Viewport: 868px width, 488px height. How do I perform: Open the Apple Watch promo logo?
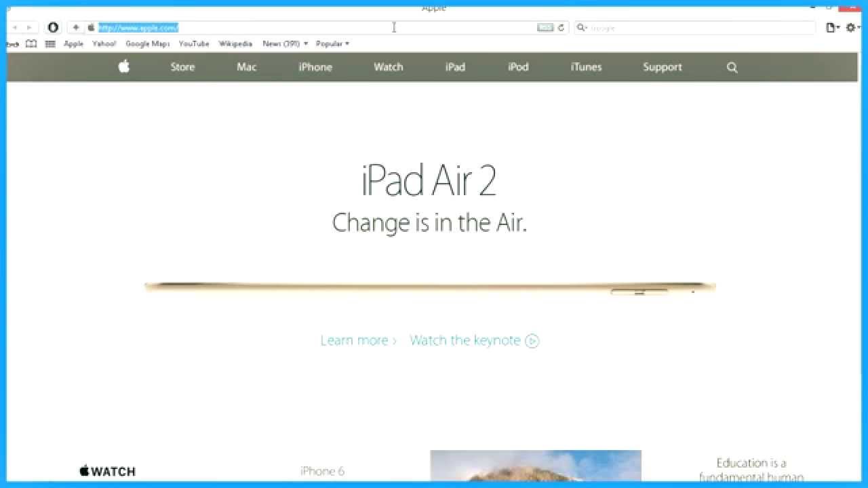tap(107, 471)
